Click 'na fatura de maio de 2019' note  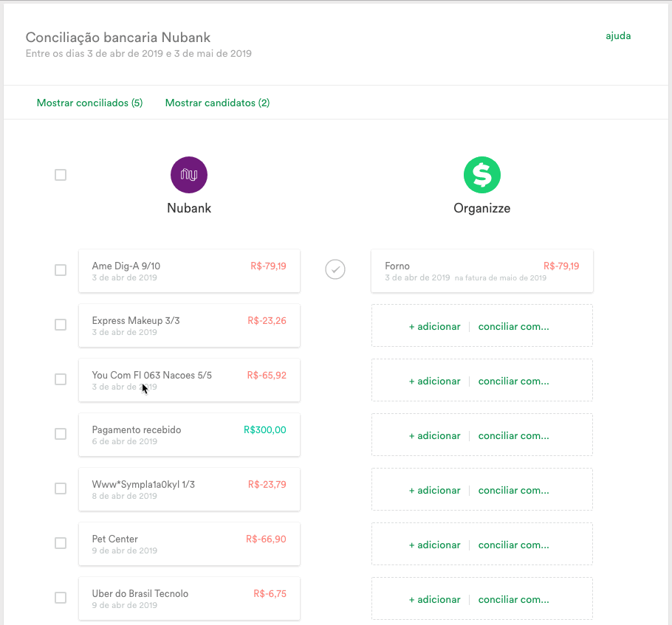(x=501, y=278)
